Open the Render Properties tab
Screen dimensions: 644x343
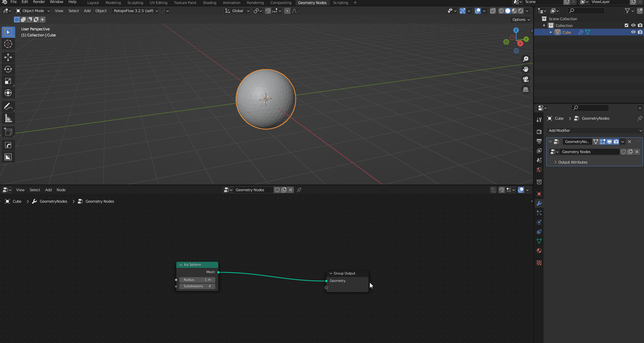(x=539, y=132)
